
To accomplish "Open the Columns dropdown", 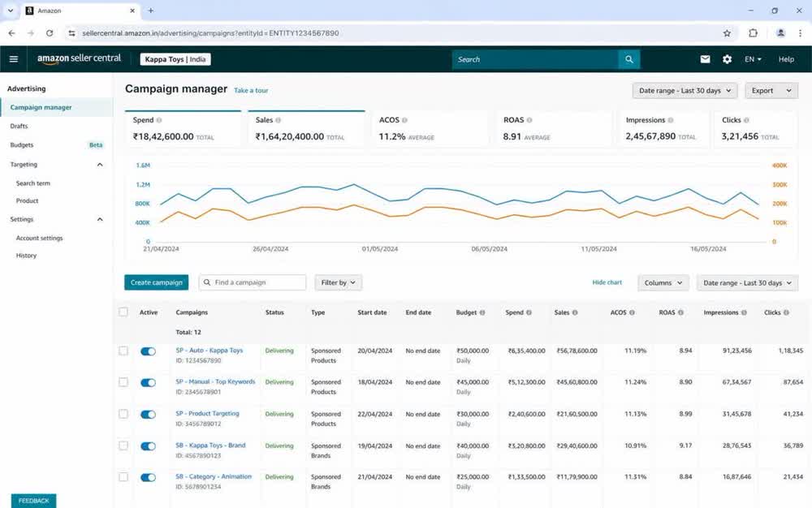I will pyautogui.click(x=663, y=283).
